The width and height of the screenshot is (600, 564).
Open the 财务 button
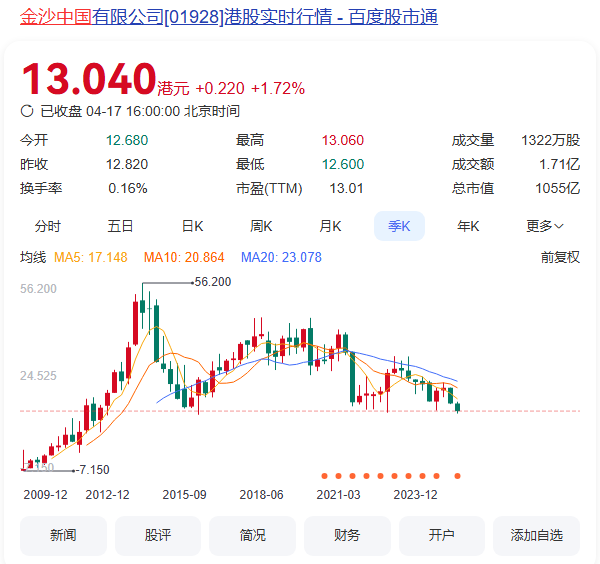(347, 535)
